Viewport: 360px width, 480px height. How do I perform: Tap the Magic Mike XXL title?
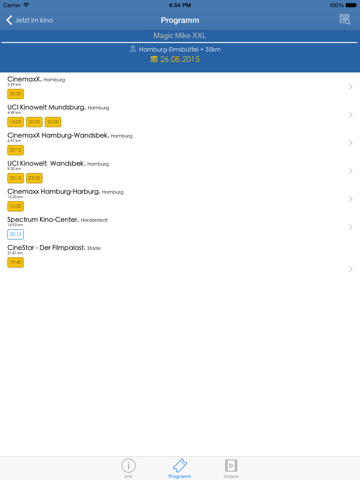point(180,36)
